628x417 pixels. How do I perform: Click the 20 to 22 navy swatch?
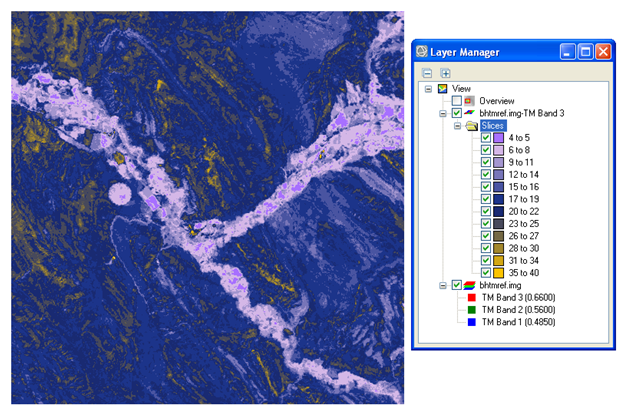tap(498, 212)
